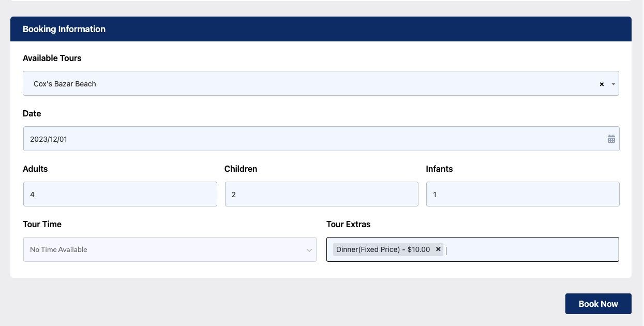The width and height of the screenshot is (644, 326).
Task: Open the date picker calendar icon
Action: 611,139
